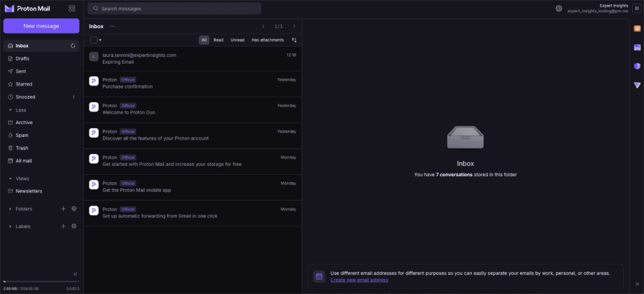Follow the Create new email address link

pos(359,280)
